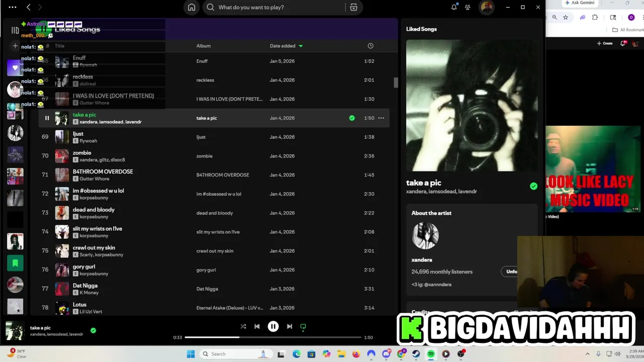
Task: Select 'crawl out my skin' track
Action: point(94,247)
